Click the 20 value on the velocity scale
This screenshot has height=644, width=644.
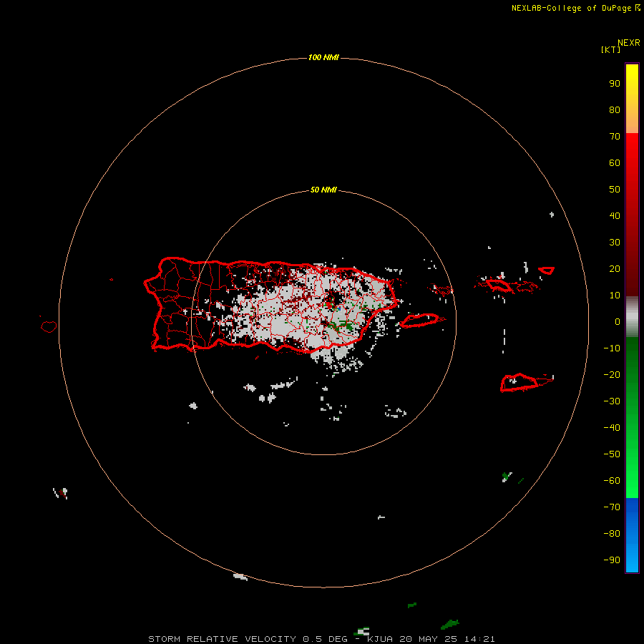[x=615, y=268]
